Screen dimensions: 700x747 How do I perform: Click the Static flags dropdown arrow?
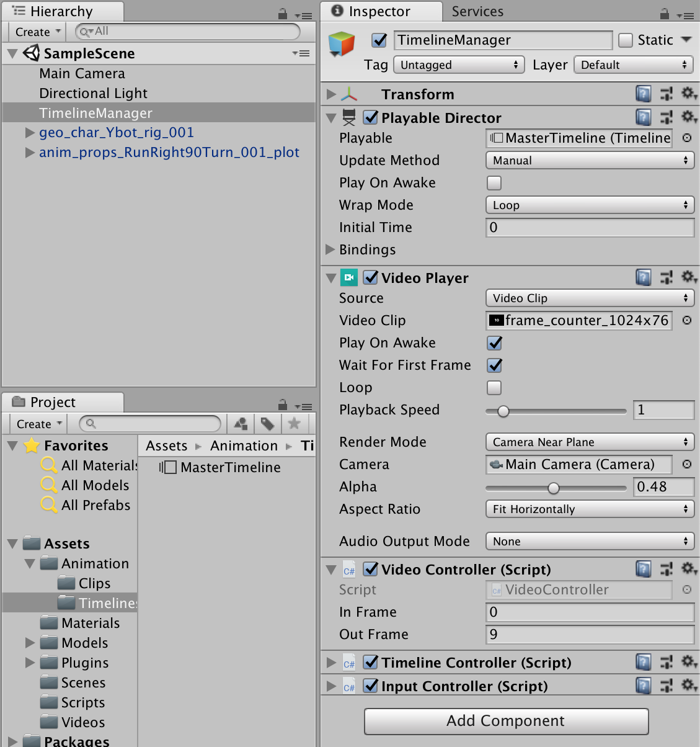(686, 40)
